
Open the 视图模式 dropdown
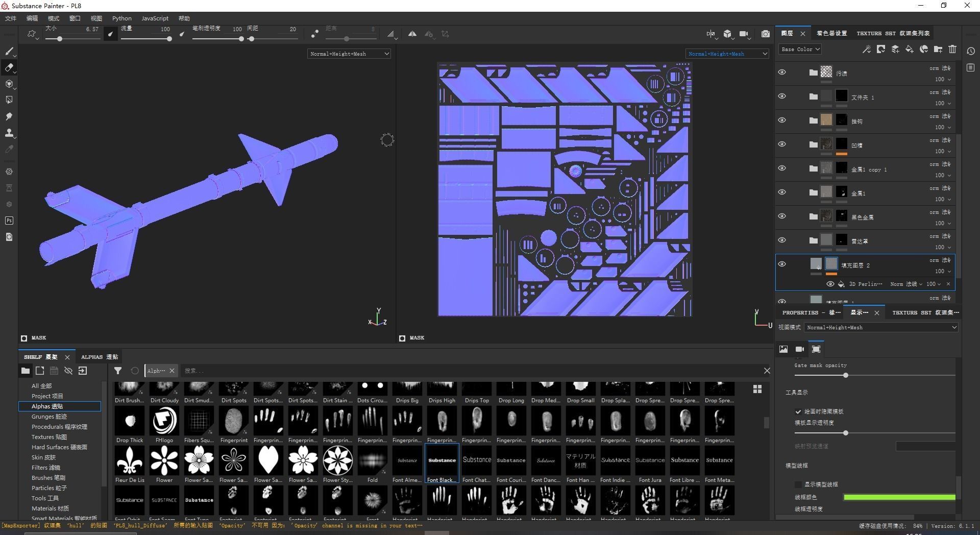click(x=881, y=327)
